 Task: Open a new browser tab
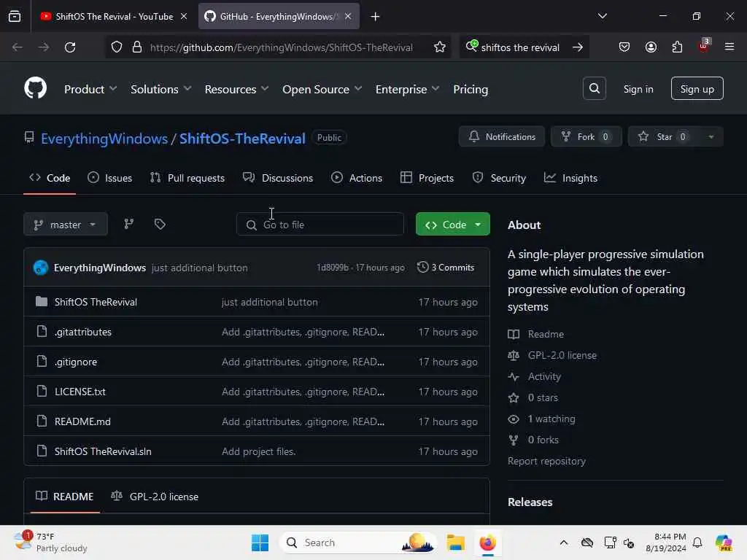pos(376,17)
